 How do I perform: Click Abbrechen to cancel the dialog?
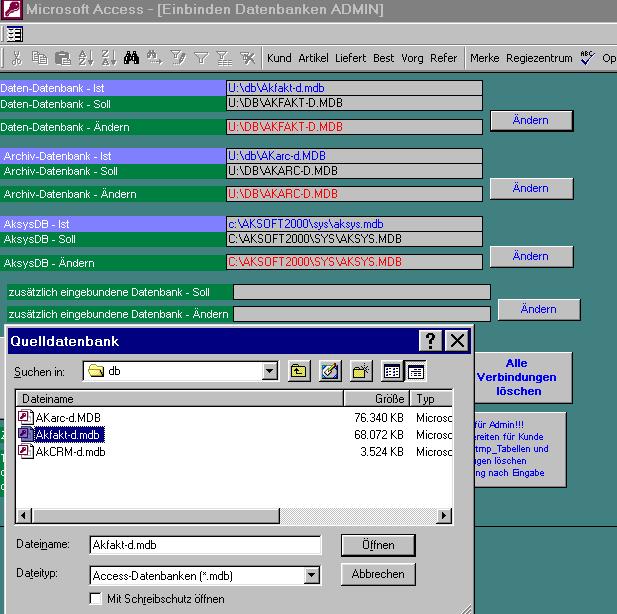[378, 574]
